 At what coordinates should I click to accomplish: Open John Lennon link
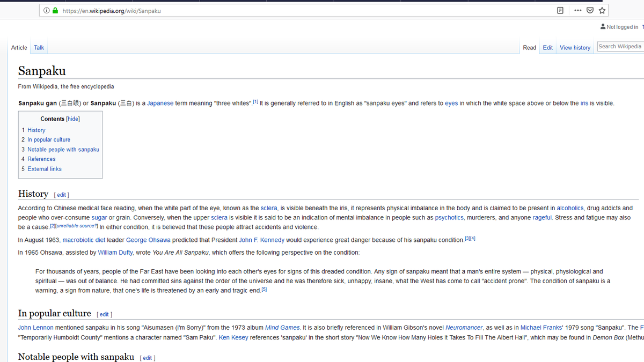coord(35,328)
